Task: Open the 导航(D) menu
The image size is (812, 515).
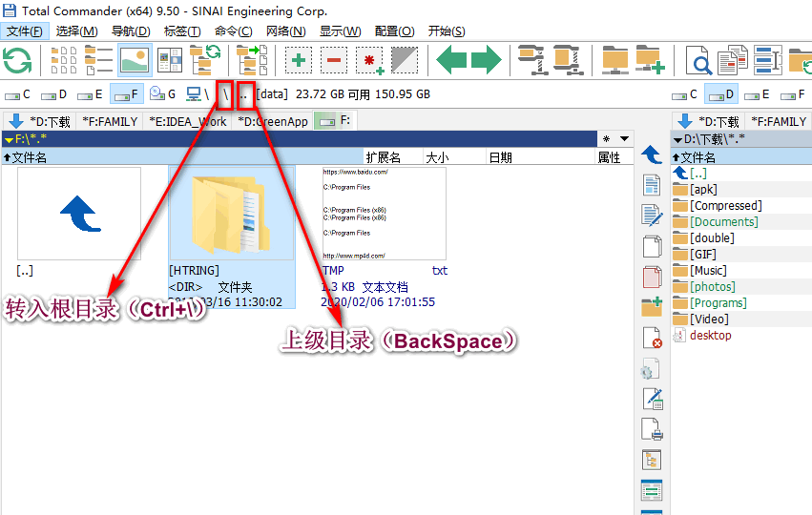Action: [131, 31]
